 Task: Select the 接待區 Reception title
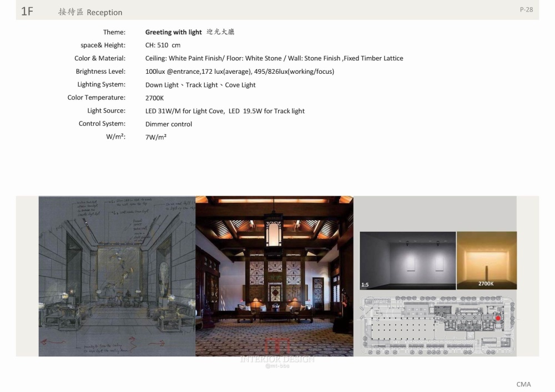pos(90,12)
